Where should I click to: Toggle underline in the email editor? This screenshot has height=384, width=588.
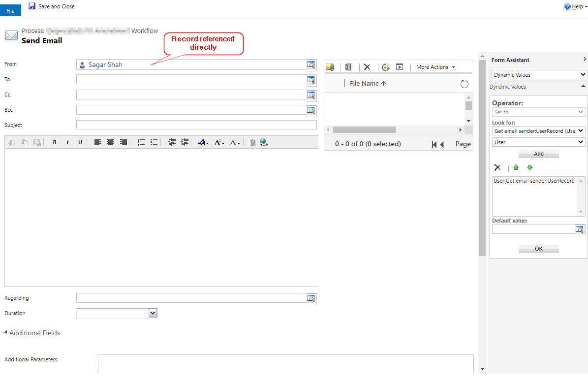(80, 142)
